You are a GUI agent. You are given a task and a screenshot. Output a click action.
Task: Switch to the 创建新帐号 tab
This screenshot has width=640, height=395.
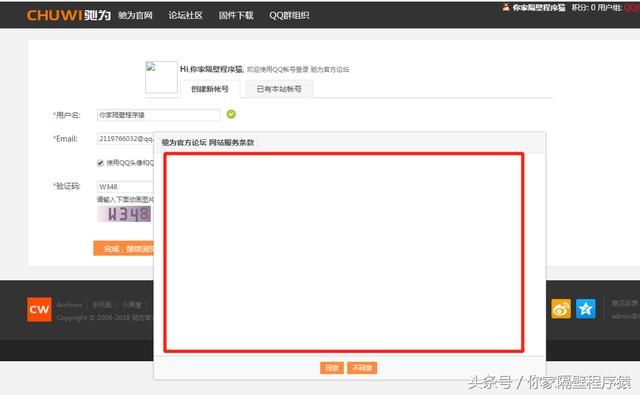click(210, 89)
